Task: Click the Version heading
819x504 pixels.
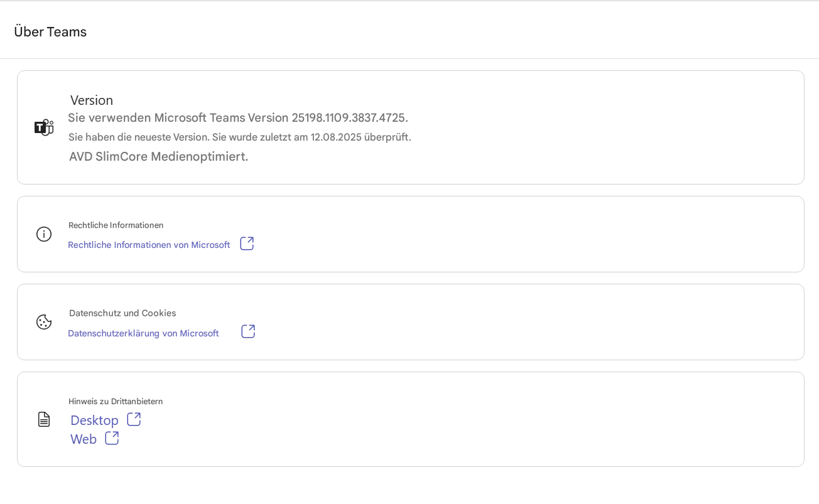Action: 92,100
